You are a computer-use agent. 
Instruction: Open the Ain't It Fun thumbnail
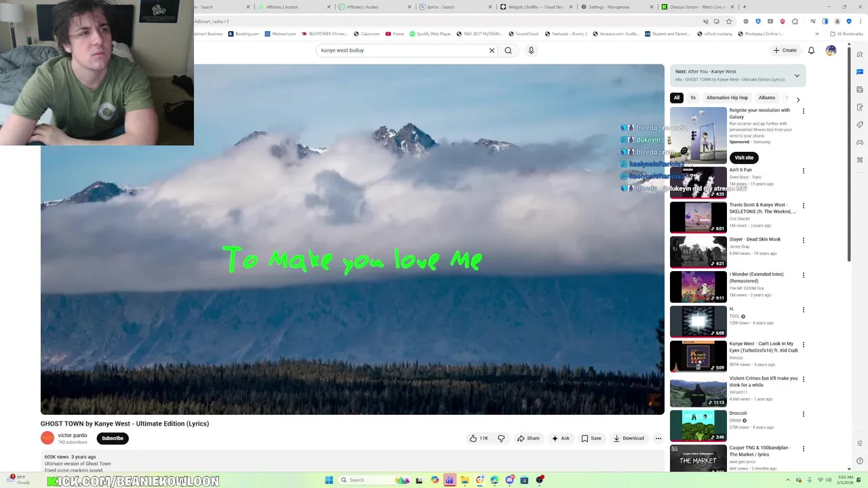coord(698,182)
